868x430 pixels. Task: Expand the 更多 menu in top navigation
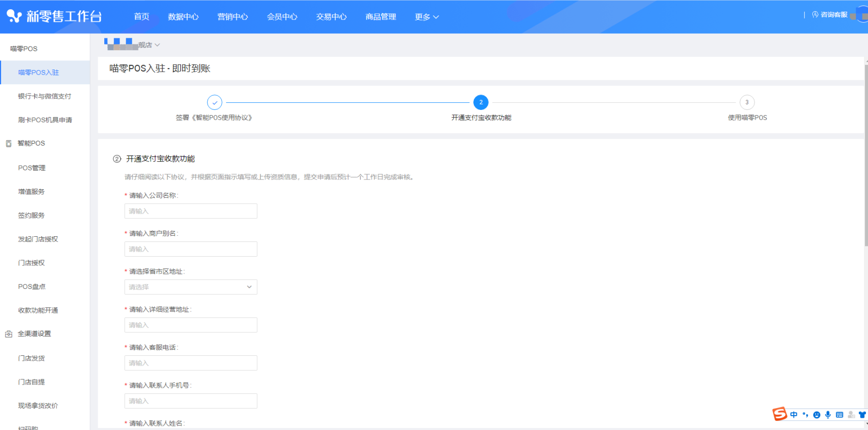tap(427, 17)
